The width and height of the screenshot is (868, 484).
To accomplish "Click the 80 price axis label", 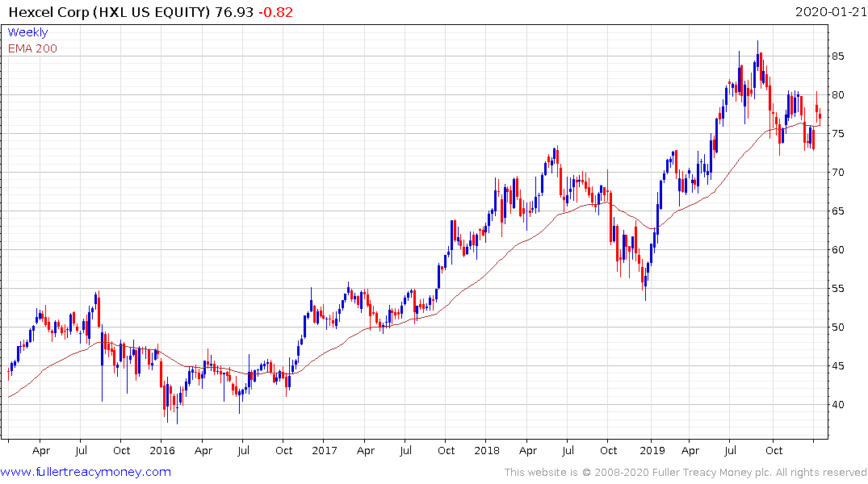I will [x=837, y=94].
